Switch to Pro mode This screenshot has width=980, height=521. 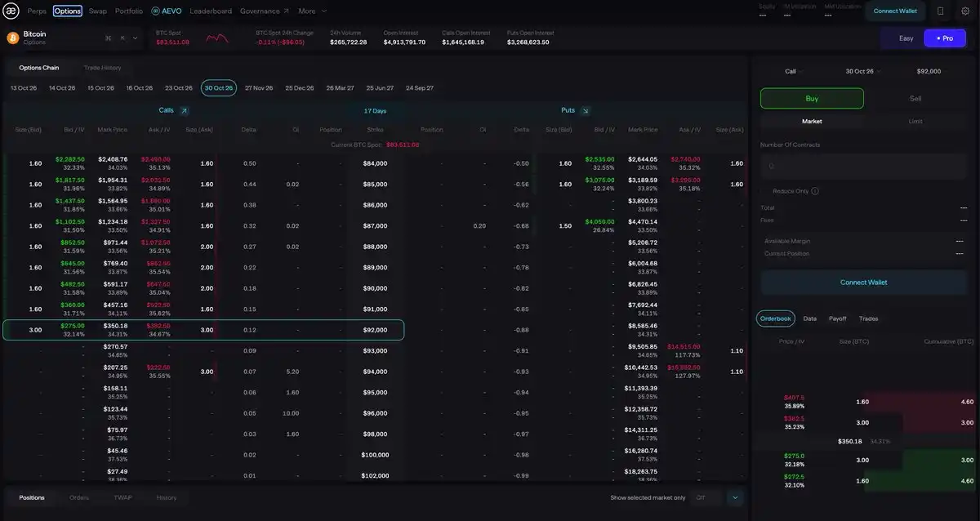pyautogui.click(x=945, y=38)
